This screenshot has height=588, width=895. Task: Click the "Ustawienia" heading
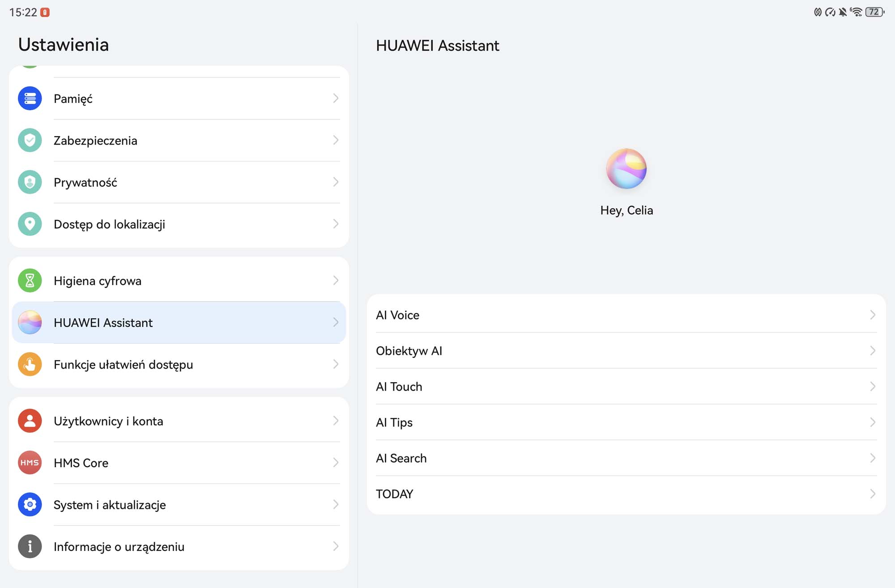tap(64, 45)
